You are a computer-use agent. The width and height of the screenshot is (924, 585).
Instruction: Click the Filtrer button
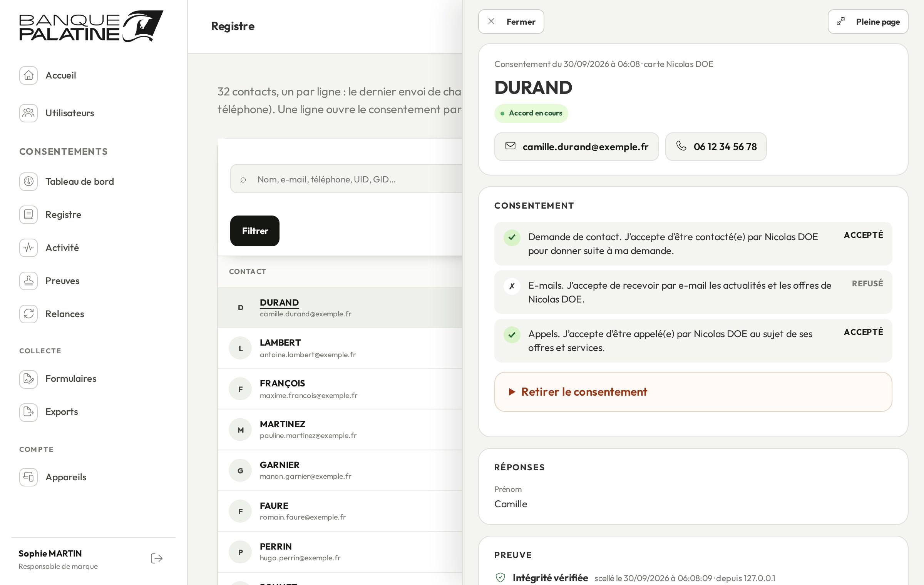pos(255,231)
